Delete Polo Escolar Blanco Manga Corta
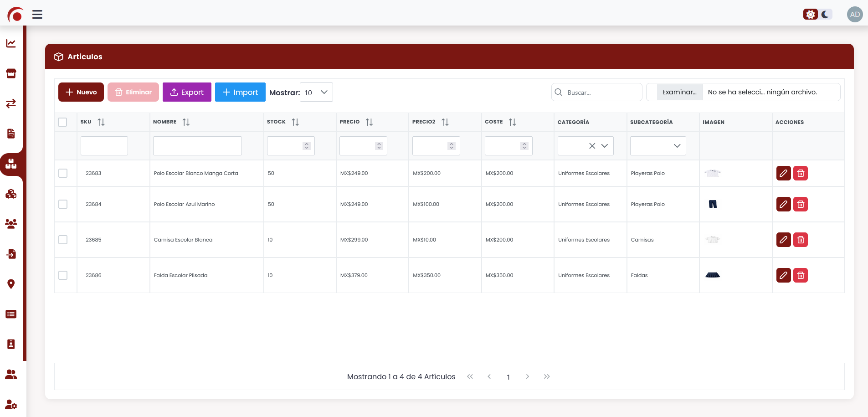The image size is (868, 417). click(x=801, y=173)
